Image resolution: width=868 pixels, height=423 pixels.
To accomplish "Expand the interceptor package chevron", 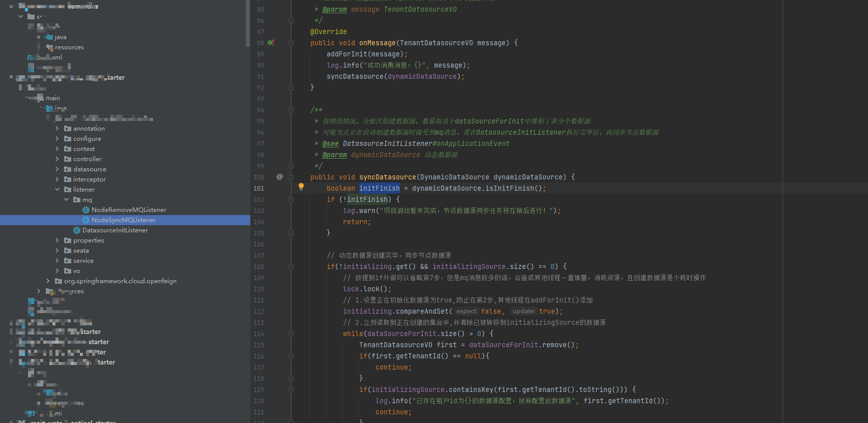I will [x=57, y=179].
